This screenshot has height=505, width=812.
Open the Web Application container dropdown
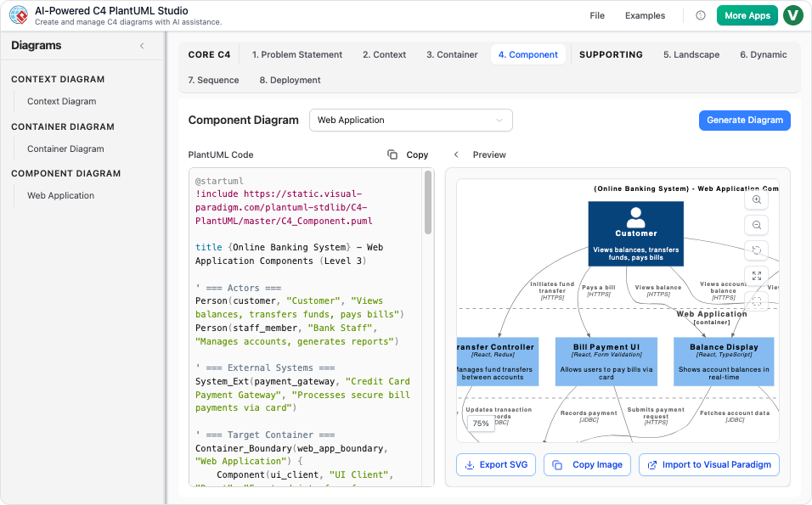[x=411, y=120]
